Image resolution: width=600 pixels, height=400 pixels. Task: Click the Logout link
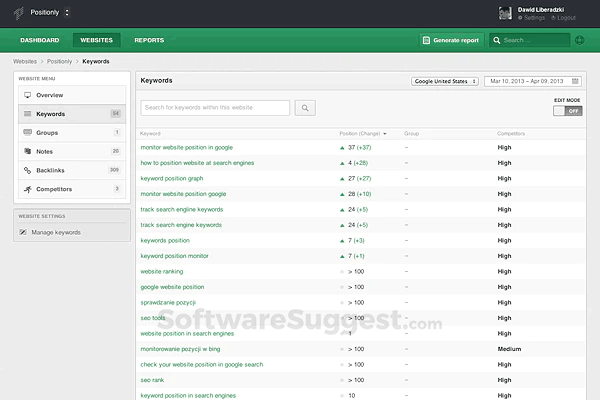pyautogui.click(x=565, y=18)
